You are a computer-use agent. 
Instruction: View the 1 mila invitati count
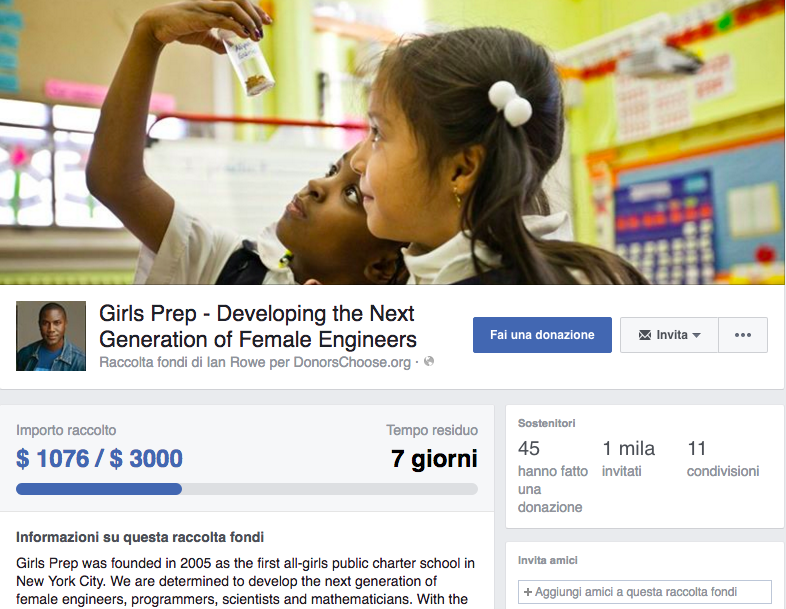point(628,449)
